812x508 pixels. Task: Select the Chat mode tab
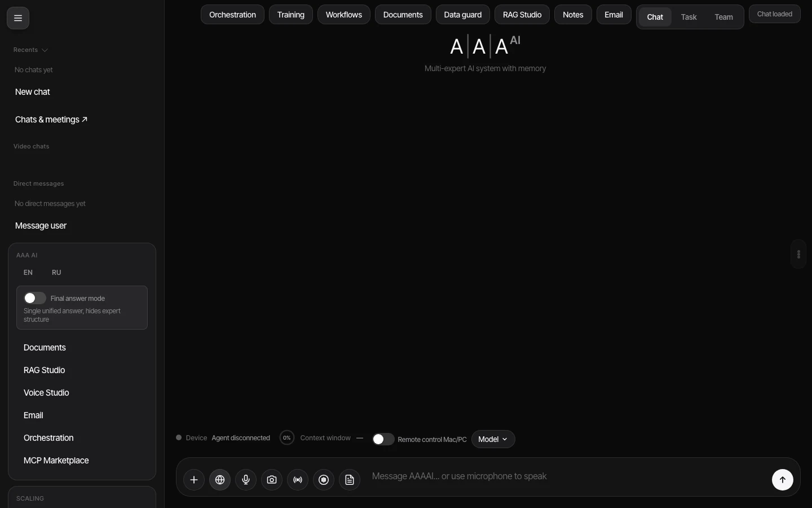tap(655, 17)
